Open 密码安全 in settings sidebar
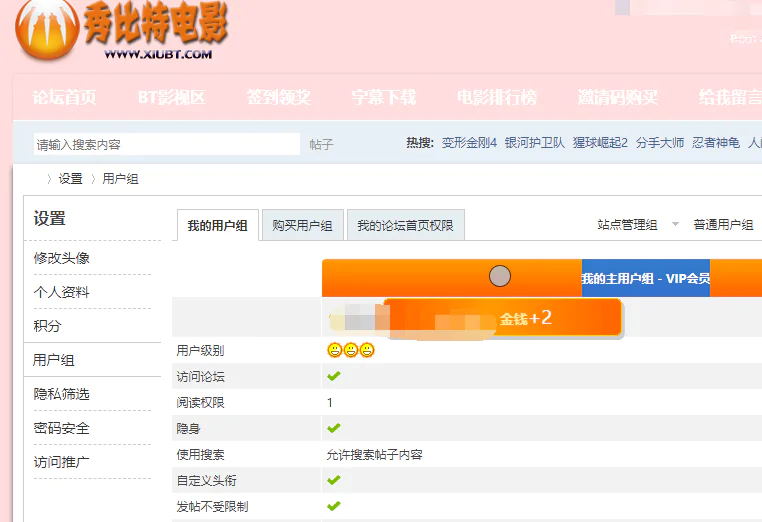This screenshot has width=762, height=522. pyautogui.click(x=62, y=428)
